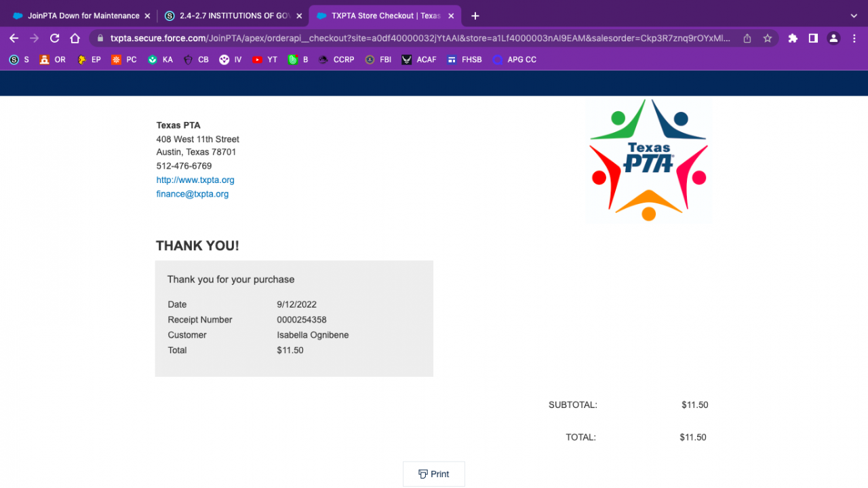Open the KA bookmark
868x488 pixels.
pyautogui.click(x=160, y=60)
